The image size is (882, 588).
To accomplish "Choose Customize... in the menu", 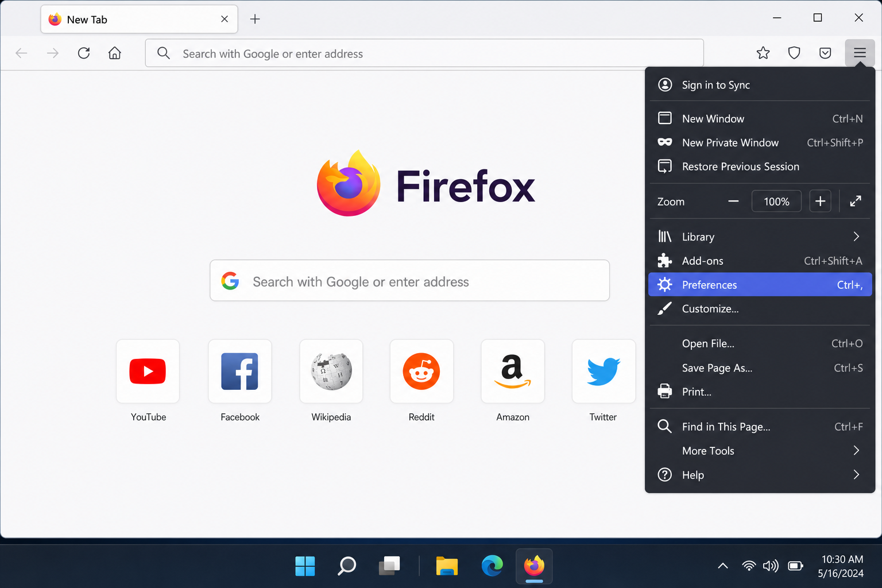I will [x=760, y=309].
